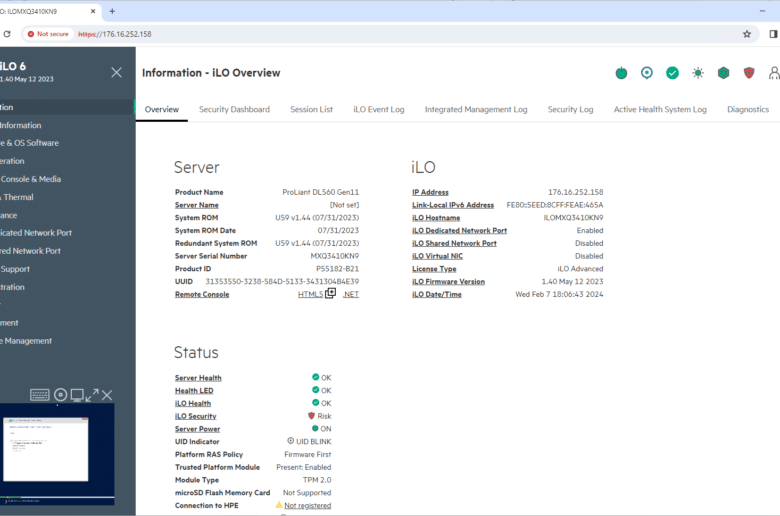Toggle the brightness theme sun icon
Image resolution: width=780 pixels, height=516 pixels.
pos(698,73)
